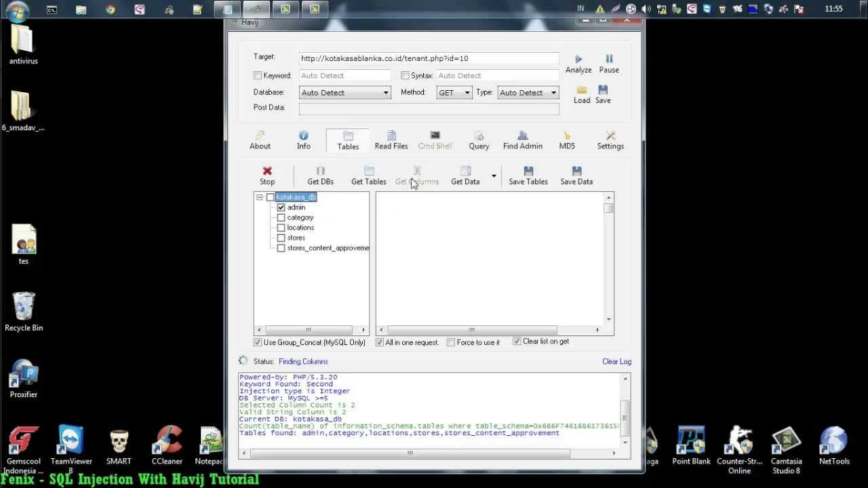Screen dimensions: 868x488
Task: Toggle Use Group_Concat (MySQL Only) checkbox
Action: tap(258, 342)
